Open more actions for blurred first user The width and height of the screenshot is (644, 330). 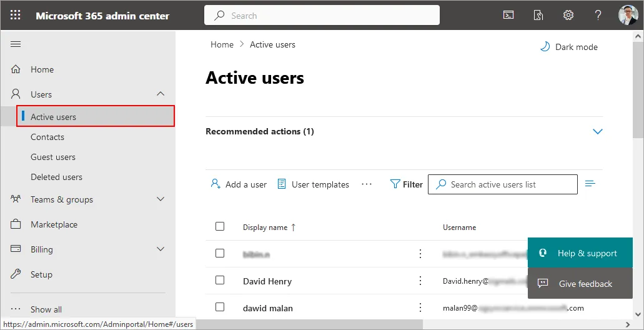[x=420, y=254]
